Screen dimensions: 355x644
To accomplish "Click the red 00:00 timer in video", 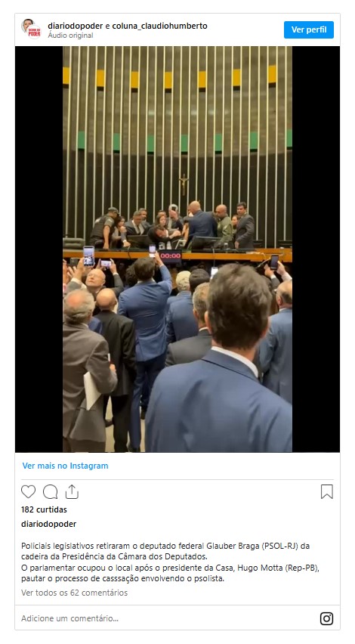I will 171,256.
